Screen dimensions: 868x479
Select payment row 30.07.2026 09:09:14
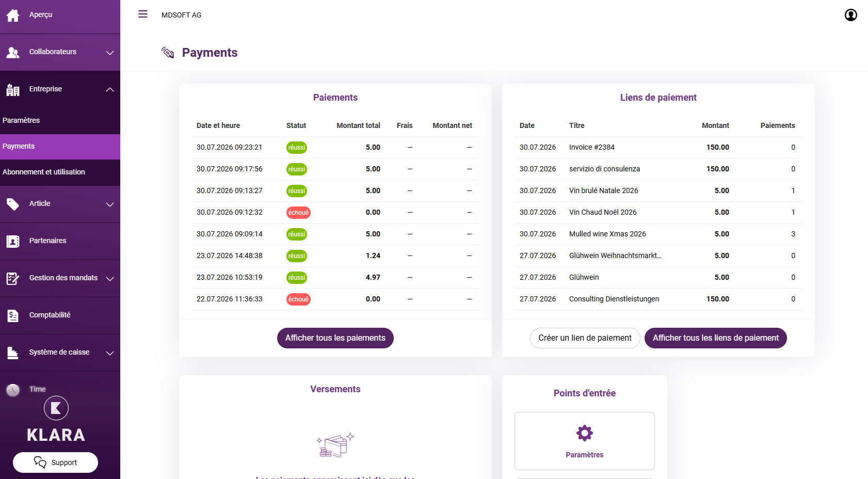[x=335, y=234]
